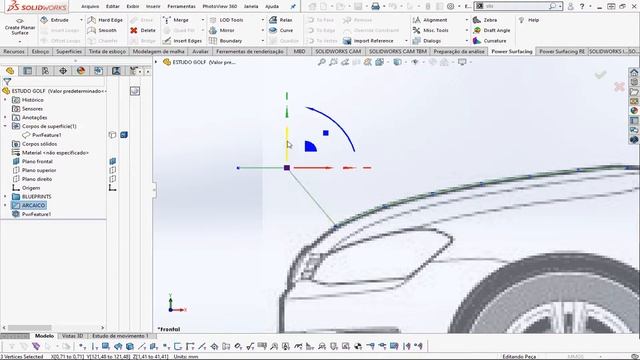Open the Alignment dropdown arrow
The height and width of the screenshot is (360, 640).
pos(467,20)
